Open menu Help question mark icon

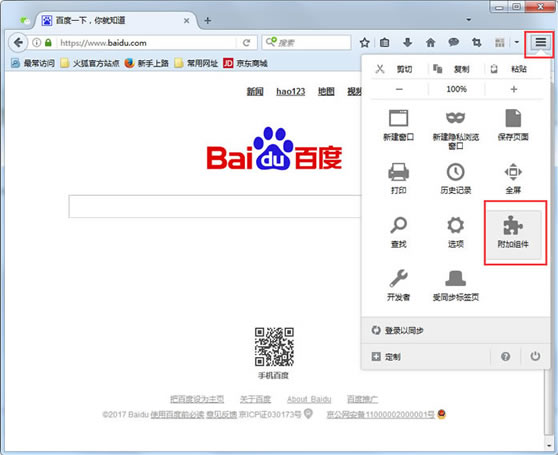pyautogui.click(x=505, y=356)
